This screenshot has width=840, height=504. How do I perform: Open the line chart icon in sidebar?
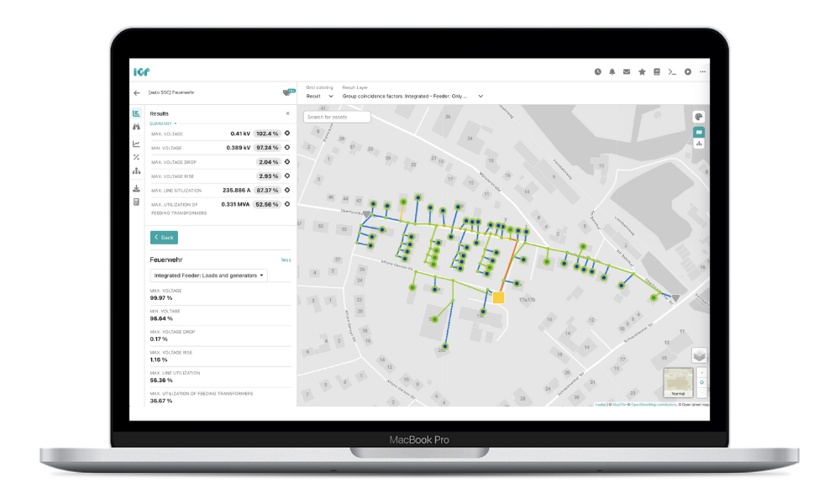click(136, 144)
